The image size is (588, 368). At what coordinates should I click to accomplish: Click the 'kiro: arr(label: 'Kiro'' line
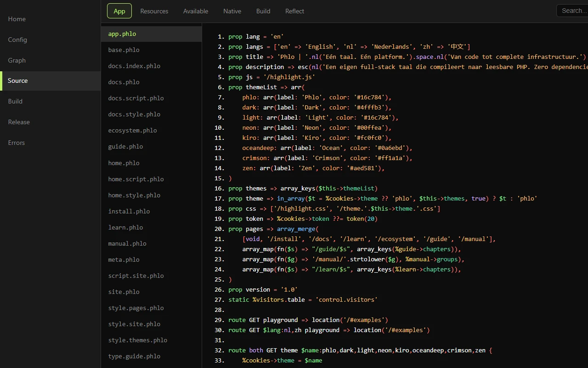coord(317,138)
